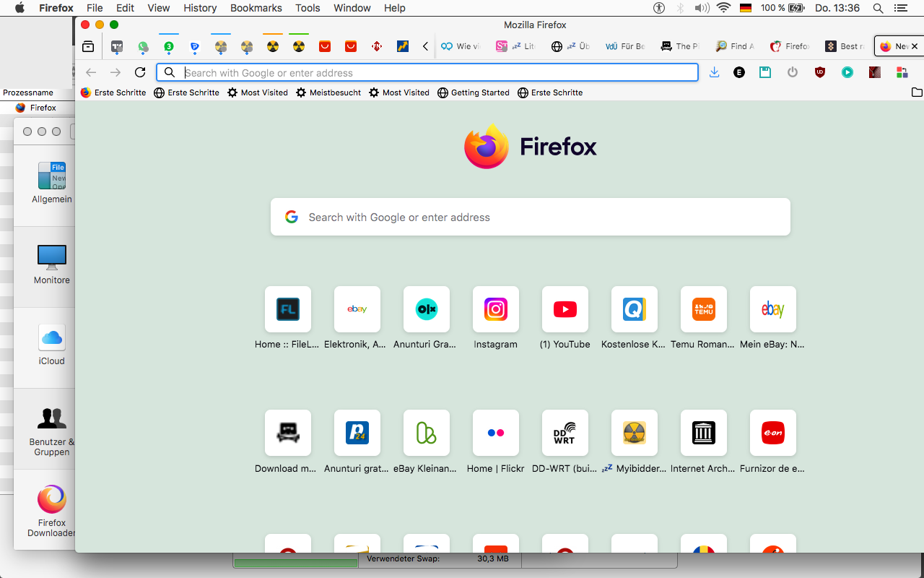The image size is (924, 578).
Task: Open the Bookmarks menu
Action: click(256, 8)
